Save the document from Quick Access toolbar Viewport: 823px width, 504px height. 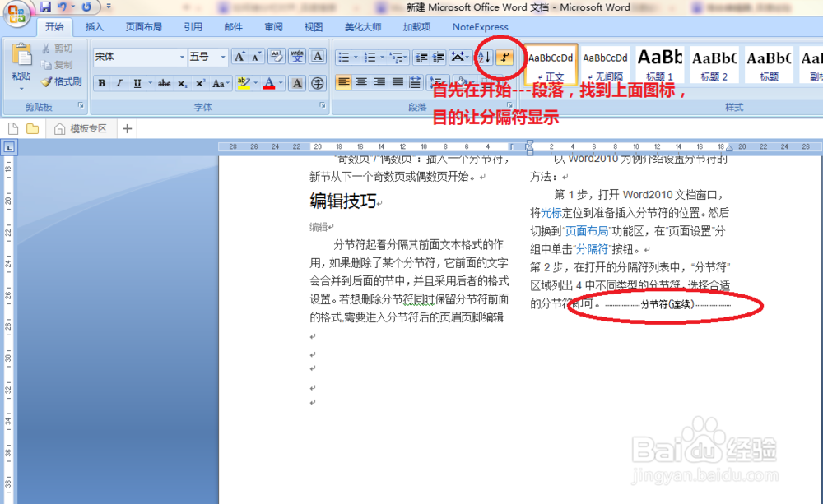45,7
